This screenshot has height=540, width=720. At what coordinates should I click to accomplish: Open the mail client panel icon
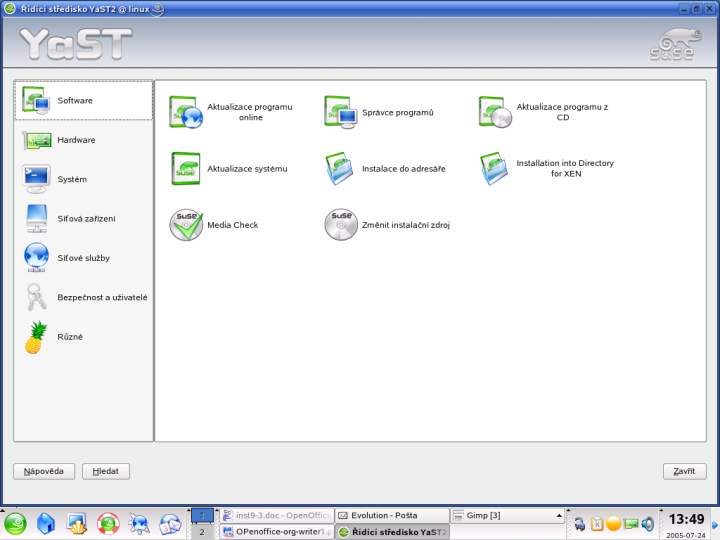coord(170,524)
